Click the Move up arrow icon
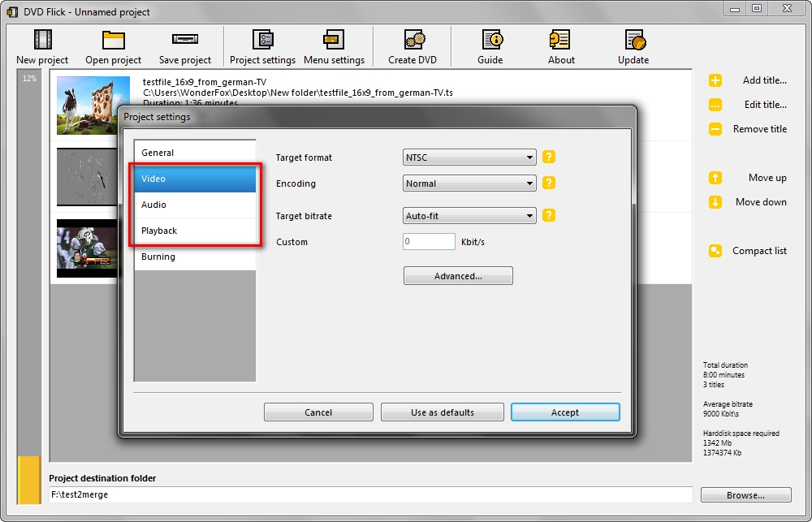The image size is (812, 522). 715,178
